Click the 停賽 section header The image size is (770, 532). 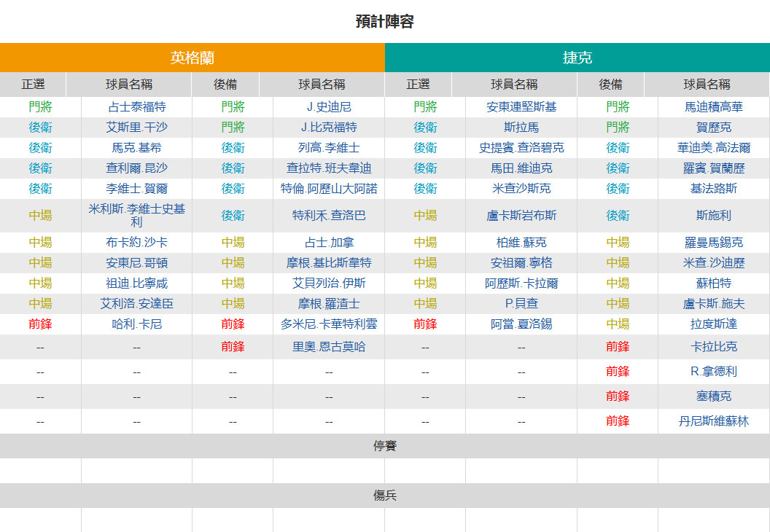(x=385, y=446)
